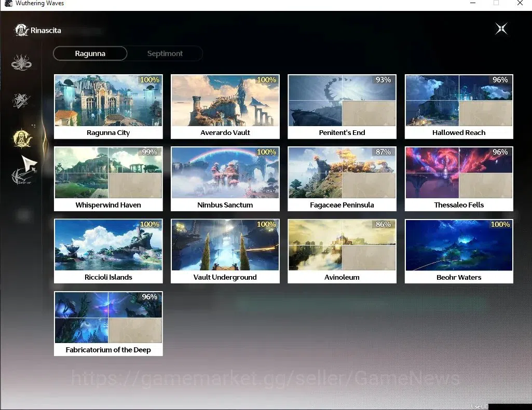532x410 pixels.
Task: Open the fourth region emblem in the sidebar
Action: click(x=22, y=176)
